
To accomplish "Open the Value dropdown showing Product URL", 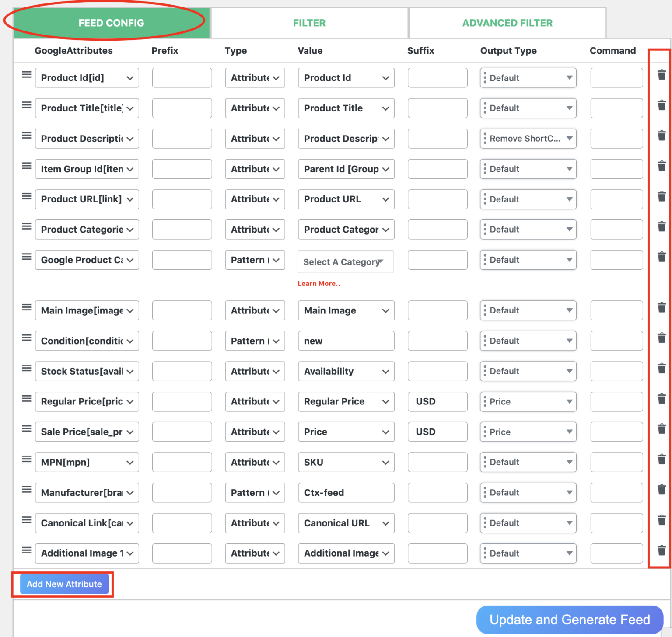I will click(x=346, y=199).
